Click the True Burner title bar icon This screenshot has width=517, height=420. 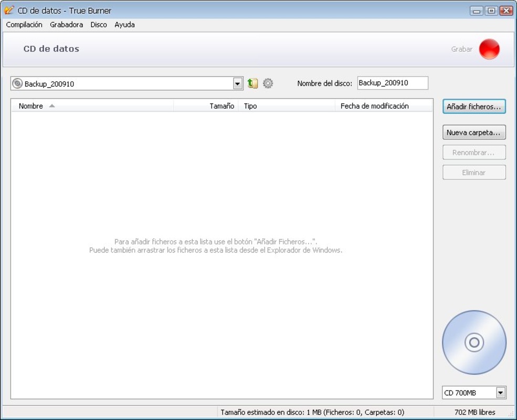[9, 10]
